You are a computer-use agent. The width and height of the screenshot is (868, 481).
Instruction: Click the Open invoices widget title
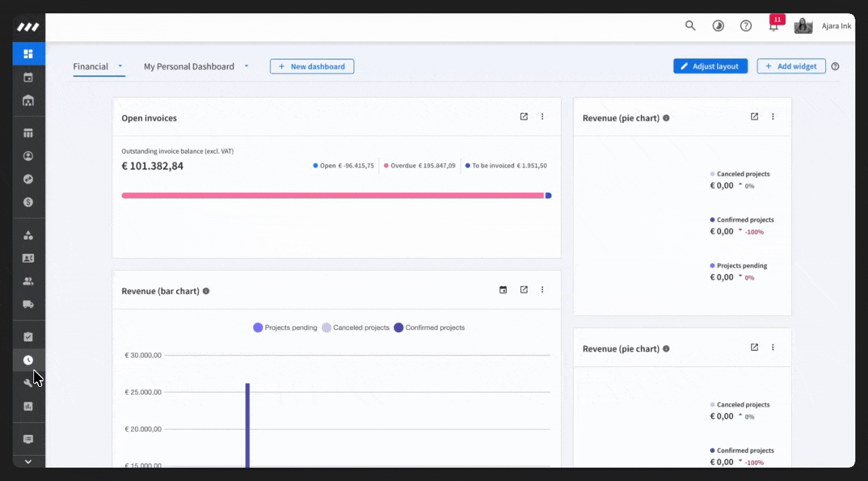click(149, 118)
